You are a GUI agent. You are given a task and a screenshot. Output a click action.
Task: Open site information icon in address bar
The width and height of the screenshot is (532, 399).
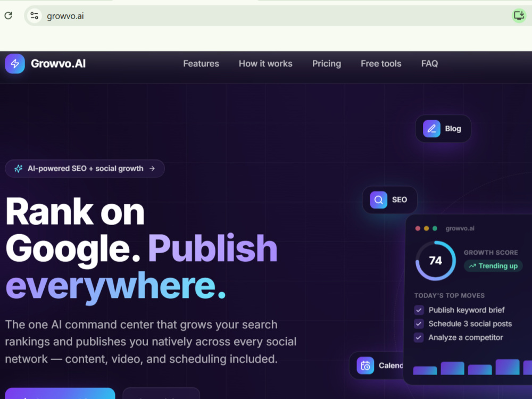pyautogui.click(x=34, y=15)
